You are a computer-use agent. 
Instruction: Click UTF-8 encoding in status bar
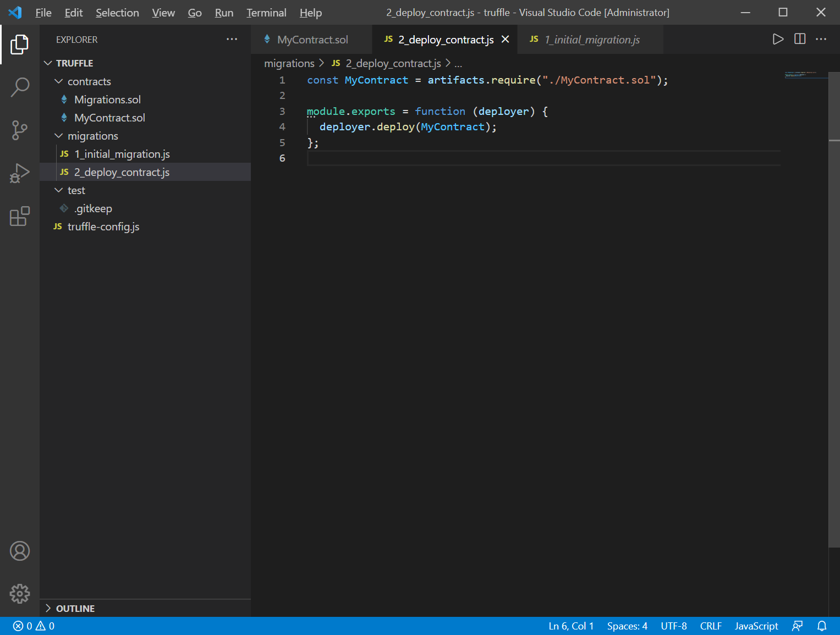(674, 626)
